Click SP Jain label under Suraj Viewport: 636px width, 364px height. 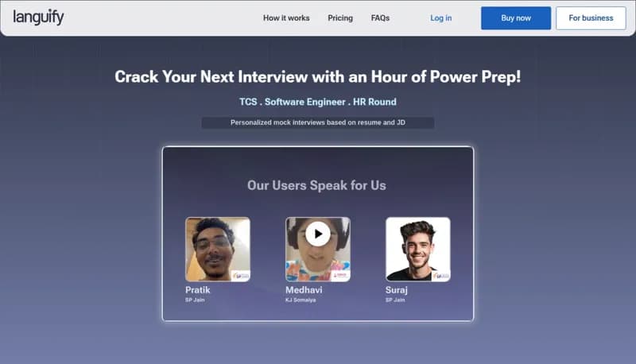(395, 300)
